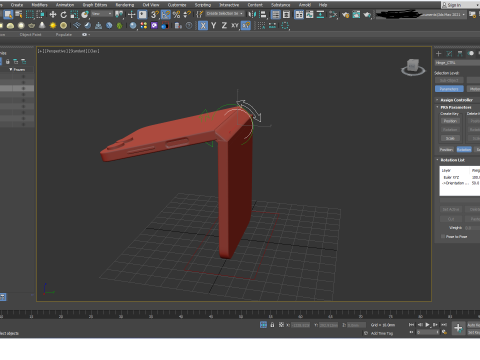Click the Position button under Create Key
Image resolution: width=480 pixels, height=360 pixels.
(x=450, y=121)
